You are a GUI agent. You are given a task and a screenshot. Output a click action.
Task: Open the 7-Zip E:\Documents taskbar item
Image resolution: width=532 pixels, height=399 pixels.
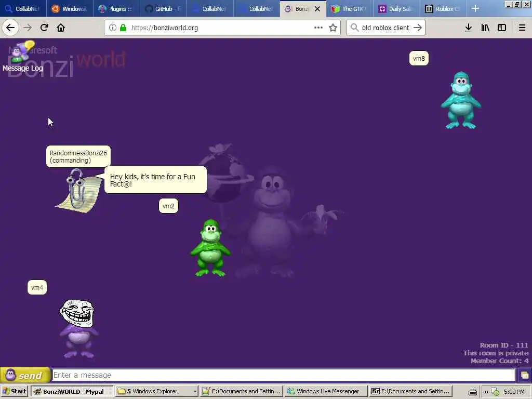tap(411, 391)
